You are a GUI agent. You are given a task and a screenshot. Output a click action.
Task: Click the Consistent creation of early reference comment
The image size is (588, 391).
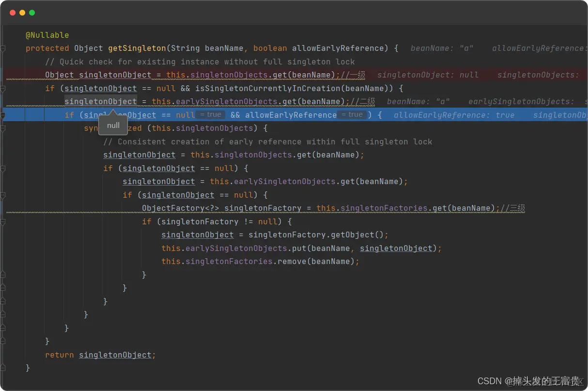pos(268,142)
